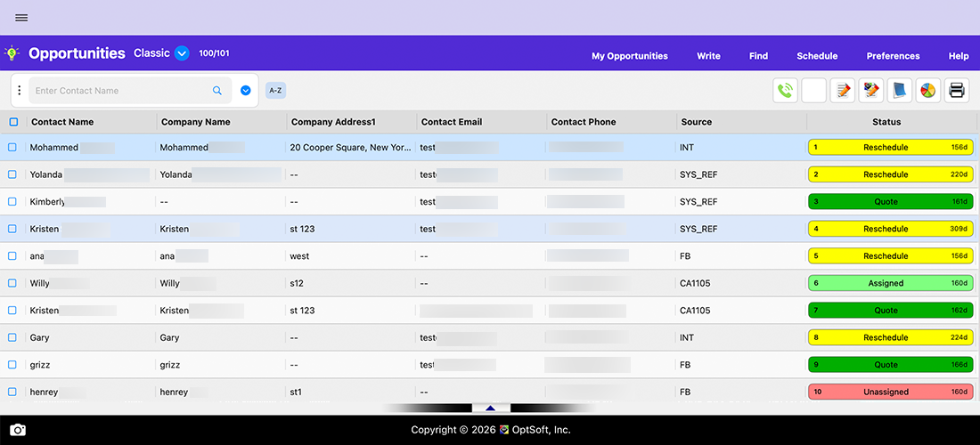Click the 'west' address cell

pos(299,256)
